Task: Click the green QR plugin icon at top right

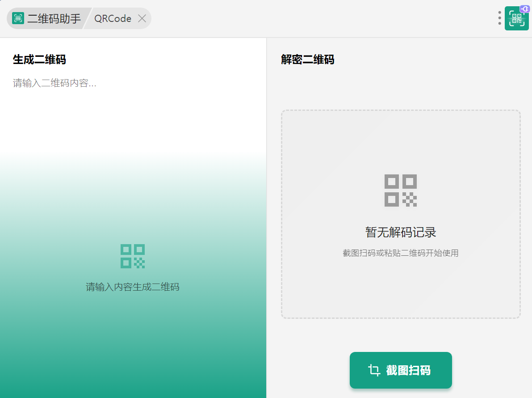Action: [x=515, y=19]
